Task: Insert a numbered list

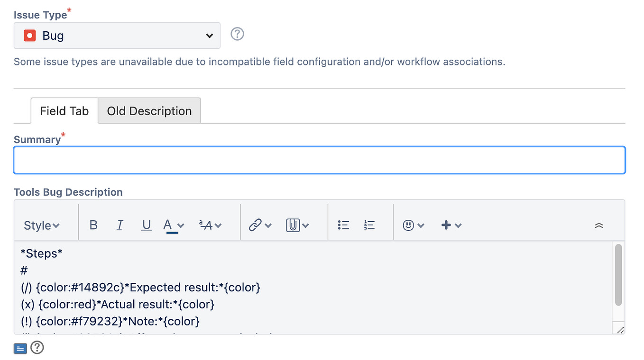Action: click(369, 225)
